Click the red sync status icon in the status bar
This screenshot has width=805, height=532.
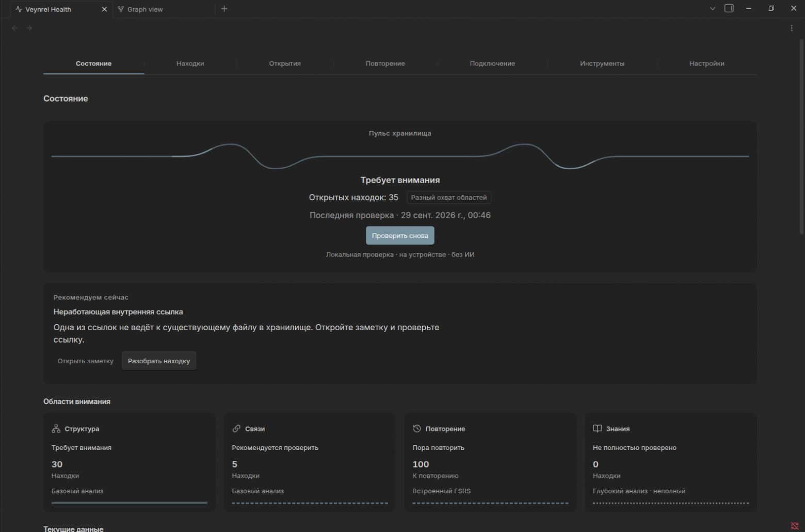(x=795, y=526)
